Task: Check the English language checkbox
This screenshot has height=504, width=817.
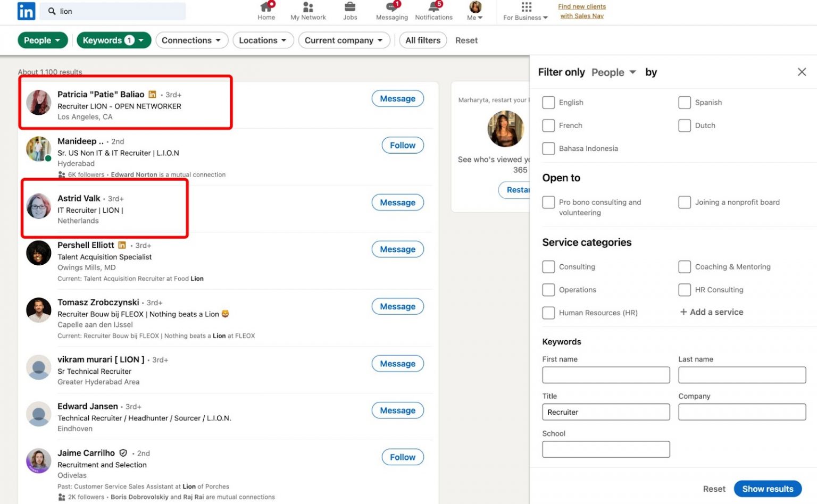Action: 548,103
